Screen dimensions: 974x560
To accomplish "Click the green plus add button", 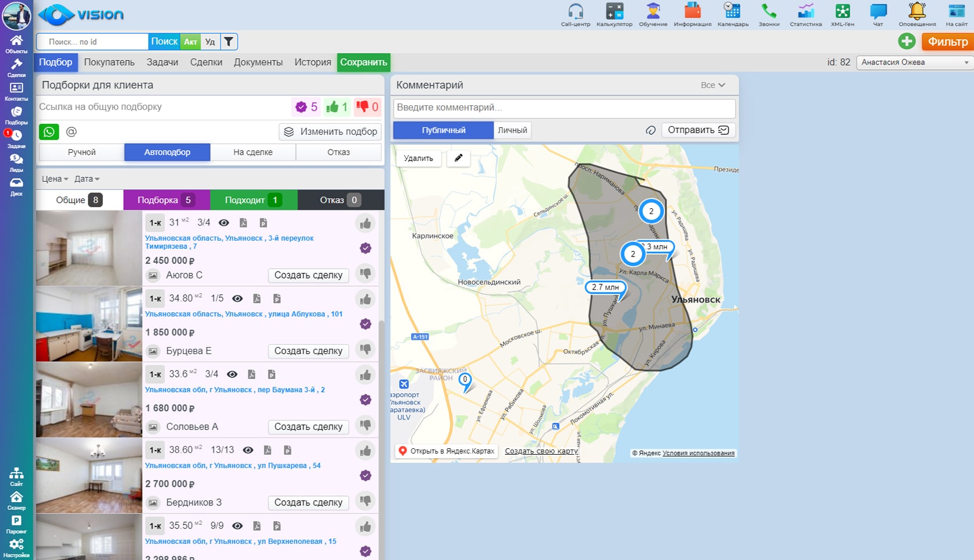I will click(906, 41).
